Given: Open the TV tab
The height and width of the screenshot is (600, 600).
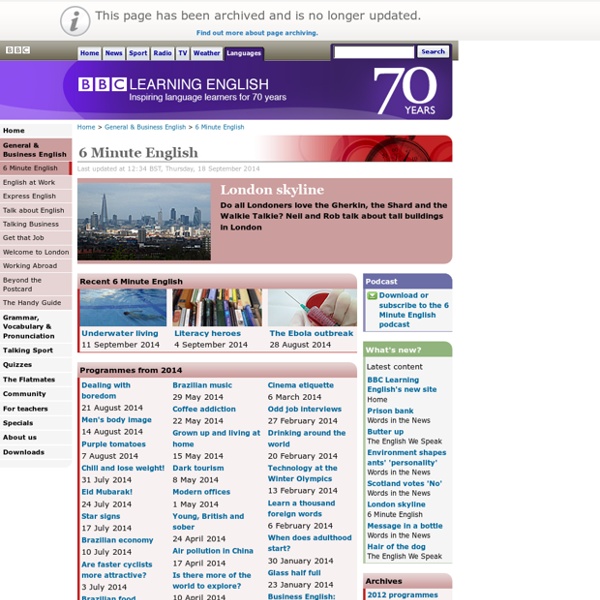Looking at the screenshot, I should coord(183,53).
